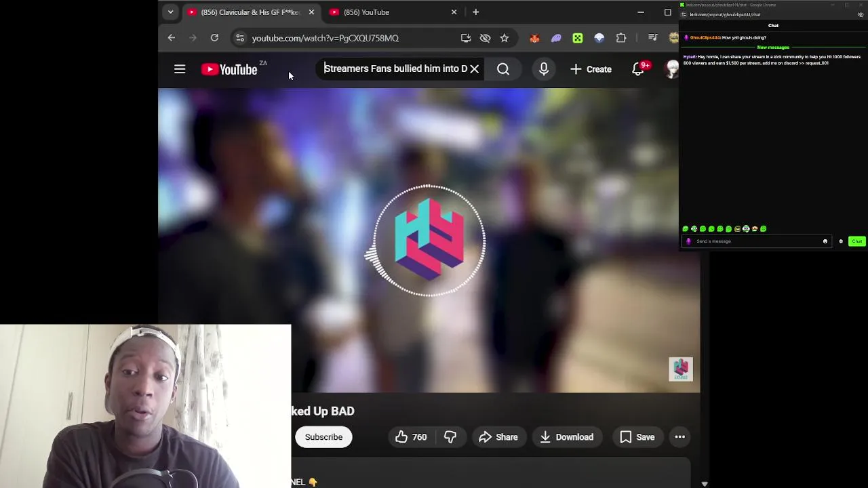View site information icon in address bar
868x488 pixels.
pyautogui.click(x=239, y=38)
